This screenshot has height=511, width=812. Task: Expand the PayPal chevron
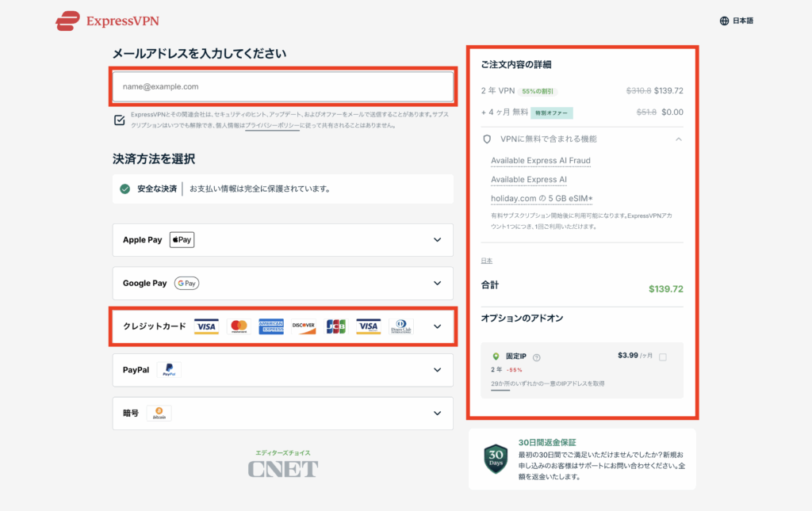[x=438, y=370]
